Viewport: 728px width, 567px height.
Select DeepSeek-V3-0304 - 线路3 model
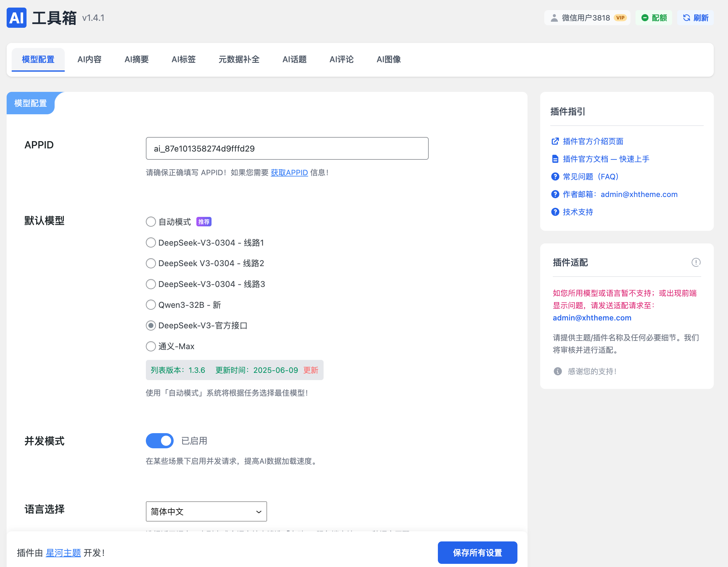[151, 284]
